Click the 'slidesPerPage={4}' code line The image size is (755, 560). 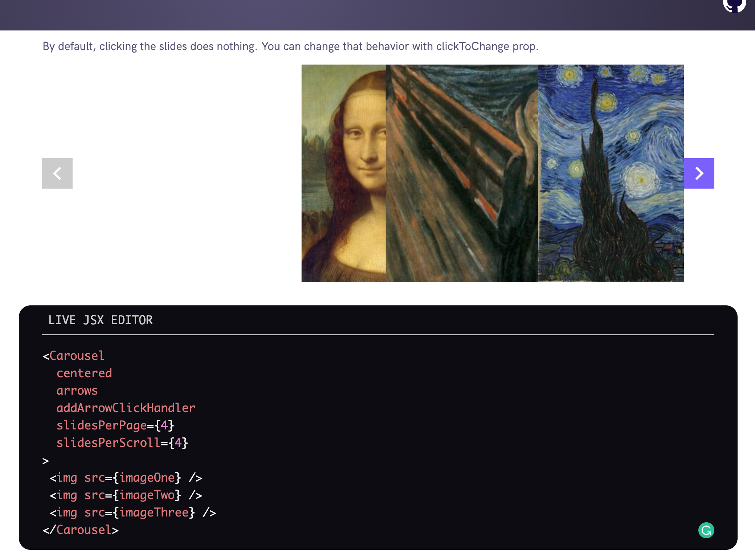[x=115, y=425]
